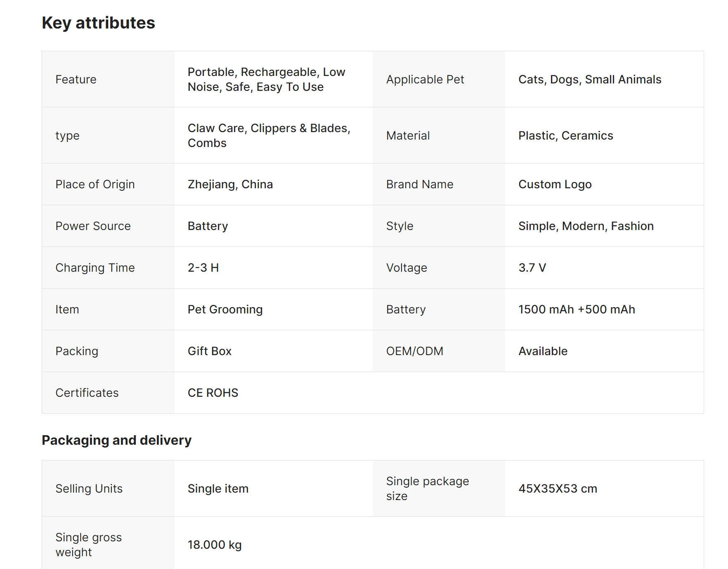The image size is (728, 569).
Task: Click the "Zhejiang, China" origin value
Action: pos(230,184)
